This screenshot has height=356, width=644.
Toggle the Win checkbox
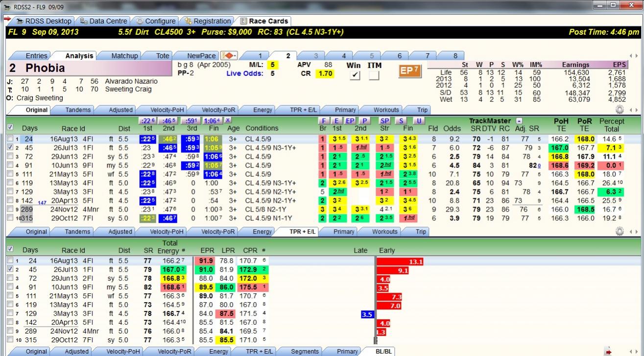tap(355, 75)
